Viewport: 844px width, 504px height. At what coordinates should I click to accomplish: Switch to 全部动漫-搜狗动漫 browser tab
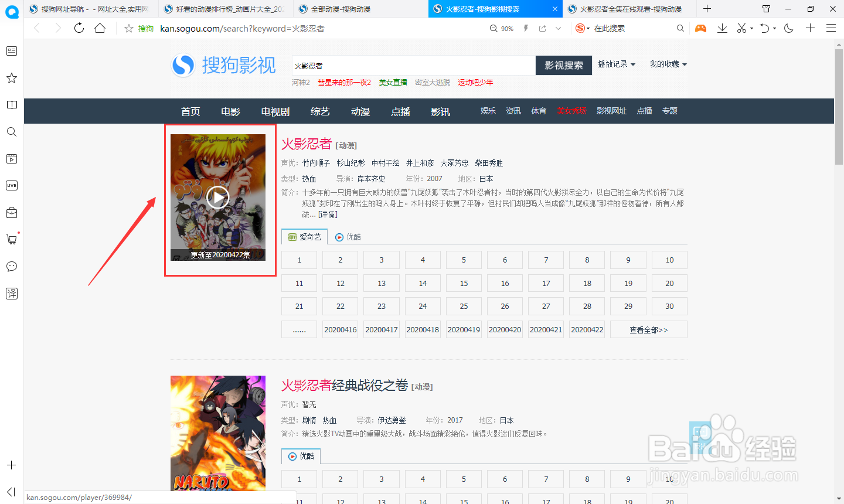pyautogui.click(x=360, y=9)
